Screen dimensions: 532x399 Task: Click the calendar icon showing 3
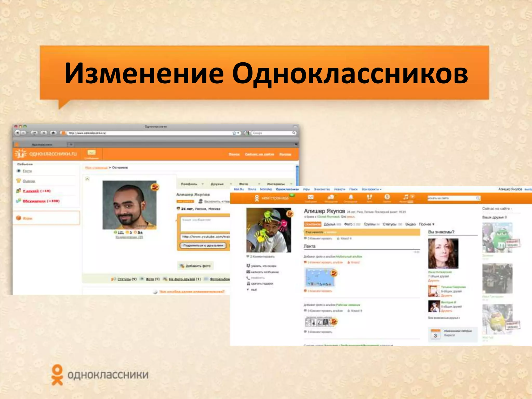click(x=435, y=334)
